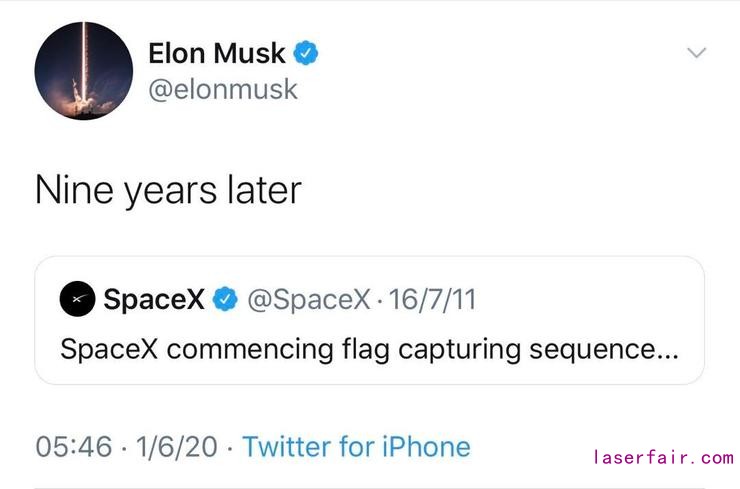The image size is (740, 489).
Task: Click the 'SpaceX commencing flag capturing sequence' text
Action: [358, 350]
